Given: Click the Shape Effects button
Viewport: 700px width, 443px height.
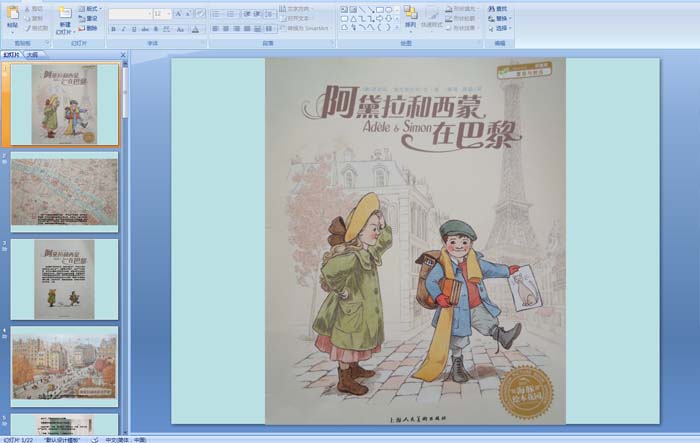Looking at the screenshot, I should pos(461,28).
